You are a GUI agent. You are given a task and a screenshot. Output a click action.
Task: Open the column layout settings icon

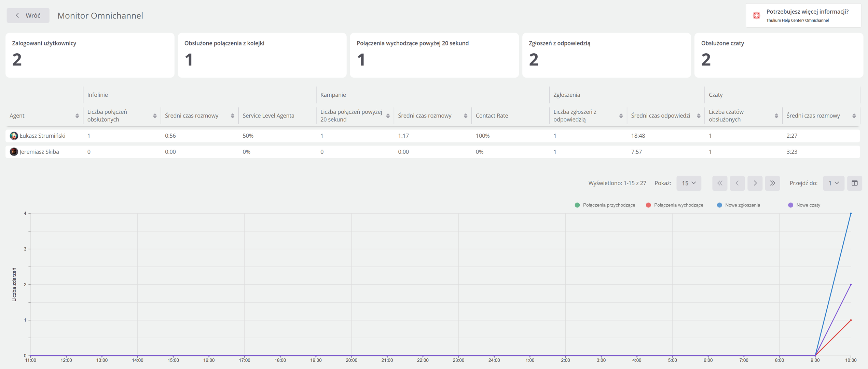(x=854, y=183)
